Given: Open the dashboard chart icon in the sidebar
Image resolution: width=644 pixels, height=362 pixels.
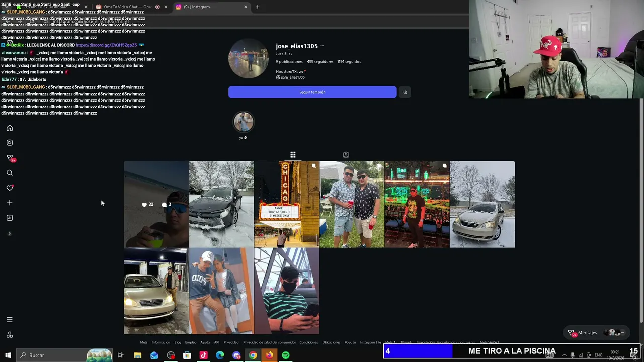Looking at the screenshot, I should click(10, 218).
